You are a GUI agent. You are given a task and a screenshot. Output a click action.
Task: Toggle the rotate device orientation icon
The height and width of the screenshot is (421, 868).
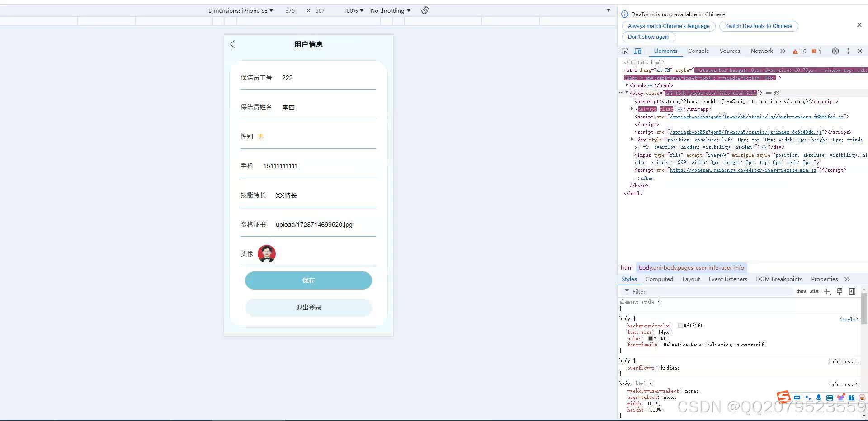425,10
